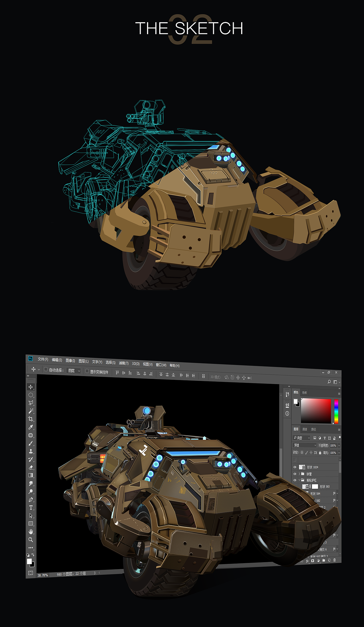
Task: Select the Eraser tool
Action: point(31,467)
